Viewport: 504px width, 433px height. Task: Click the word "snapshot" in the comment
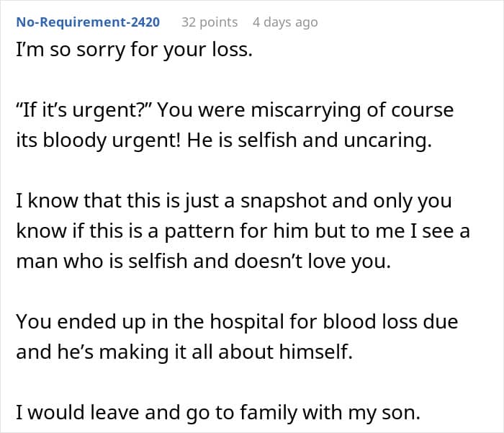tap(284, 202)
